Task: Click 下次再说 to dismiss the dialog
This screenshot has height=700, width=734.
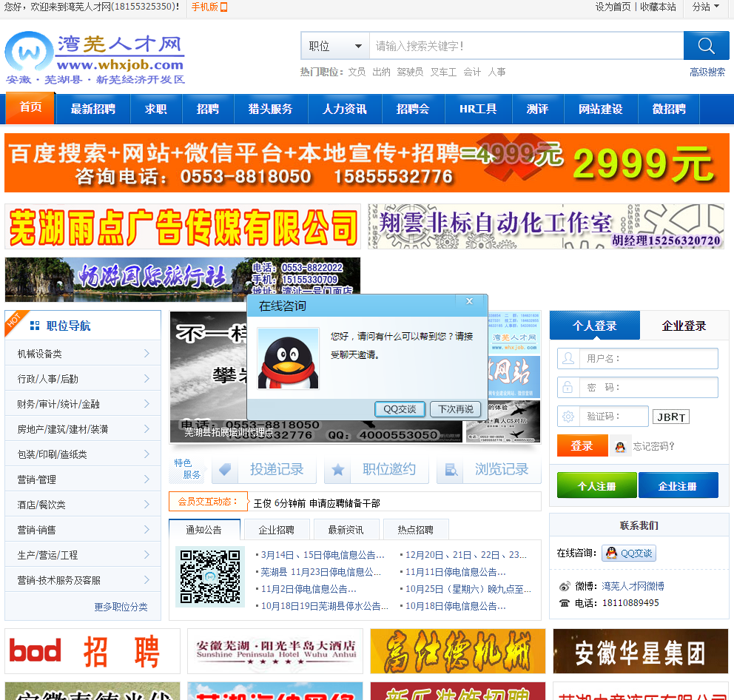Action: (x=456, y=409)
